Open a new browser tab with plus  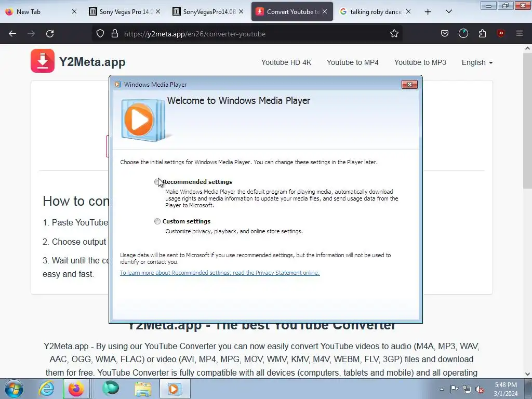coord(428,12)
